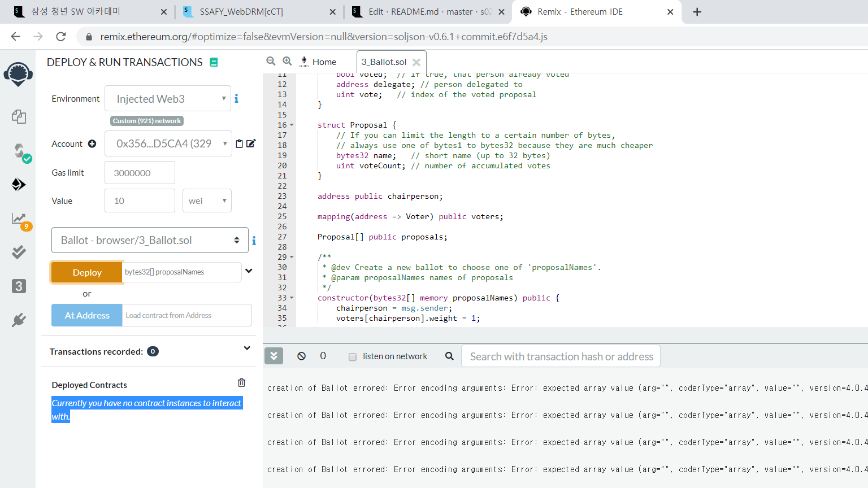Open the Environment dropdown showing Injected Web3

coord(168,99)
